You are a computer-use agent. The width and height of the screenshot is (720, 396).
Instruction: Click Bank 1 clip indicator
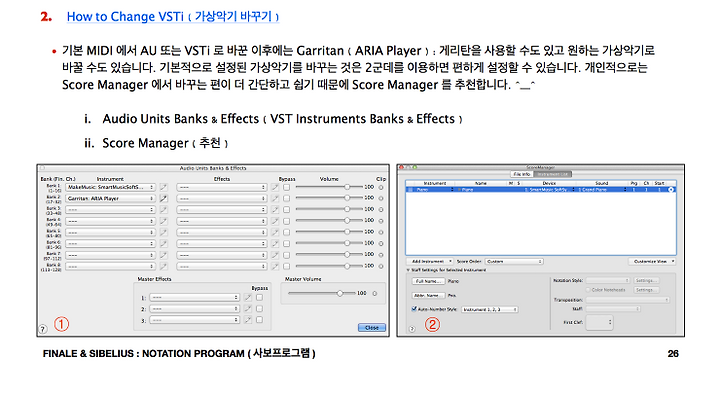coord(381,187)
